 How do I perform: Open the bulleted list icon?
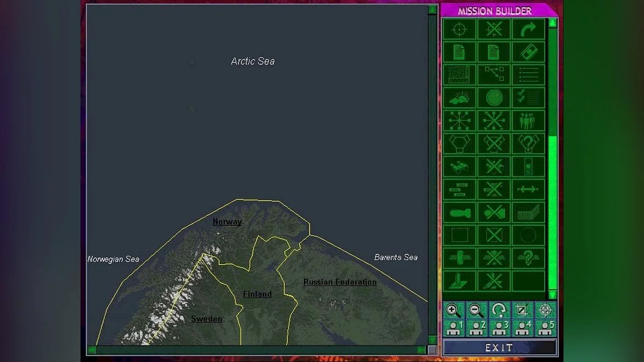(529, 75)
